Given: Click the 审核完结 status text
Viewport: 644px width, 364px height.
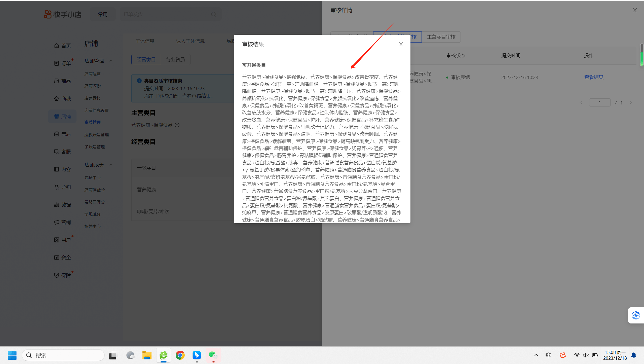Looking at the screenshot, I should (x=460, y=77).
